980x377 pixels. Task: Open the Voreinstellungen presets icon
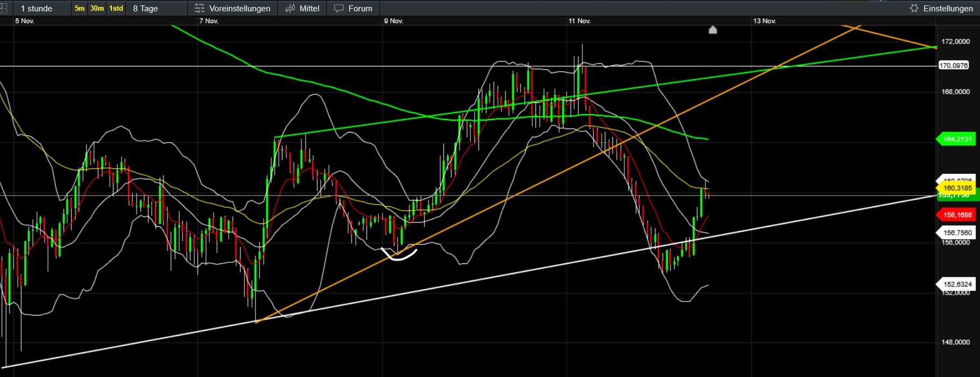[200, 9]
